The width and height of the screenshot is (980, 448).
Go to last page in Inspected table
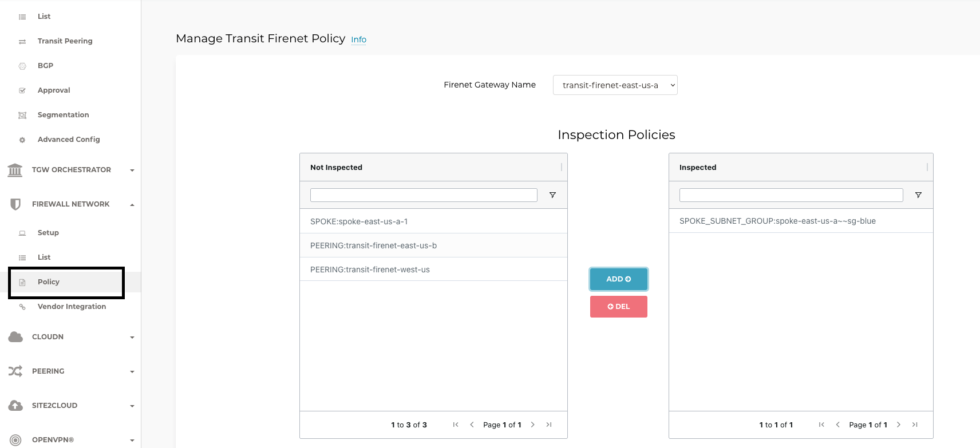click(x=915, y=425)
